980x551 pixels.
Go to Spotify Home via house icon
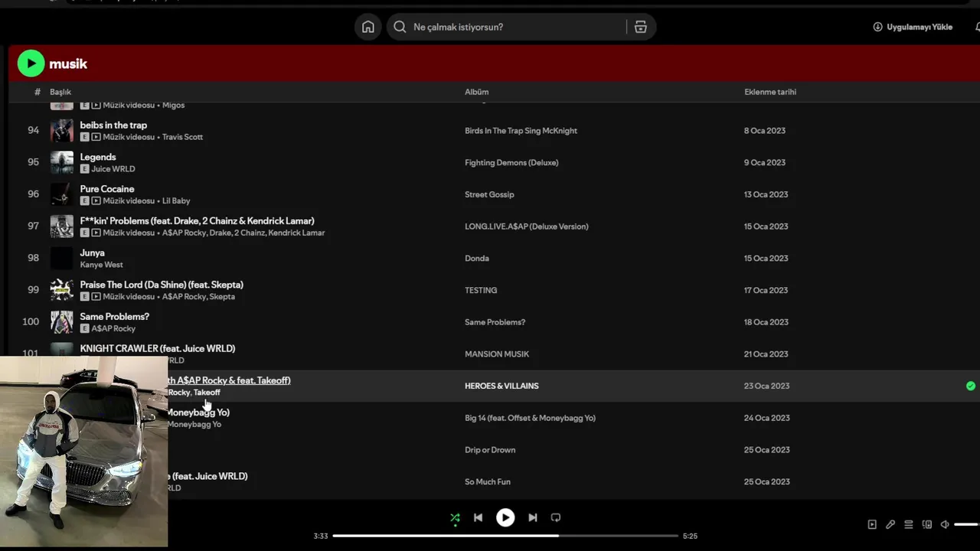tap(368, 27)
